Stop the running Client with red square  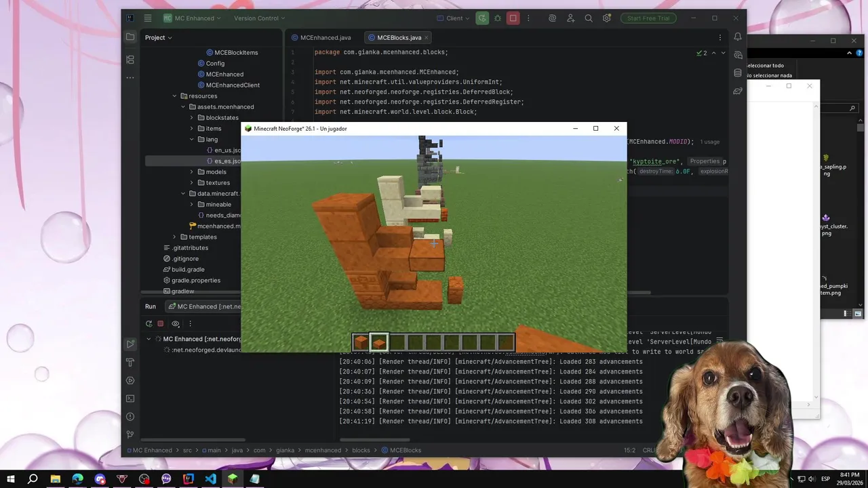(513, 18)
